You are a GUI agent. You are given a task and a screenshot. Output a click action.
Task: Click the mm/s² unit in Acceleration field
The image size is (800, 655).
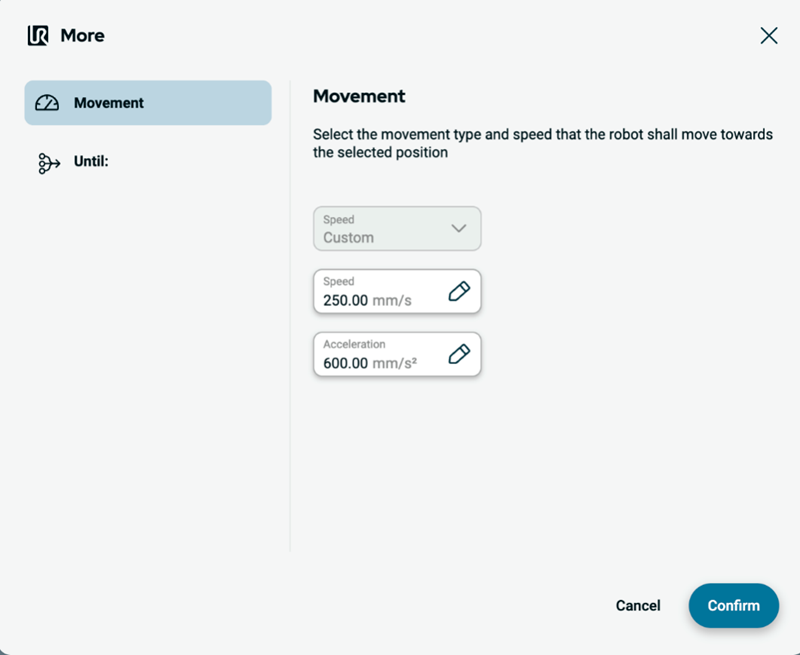click(x=394, y=363)
